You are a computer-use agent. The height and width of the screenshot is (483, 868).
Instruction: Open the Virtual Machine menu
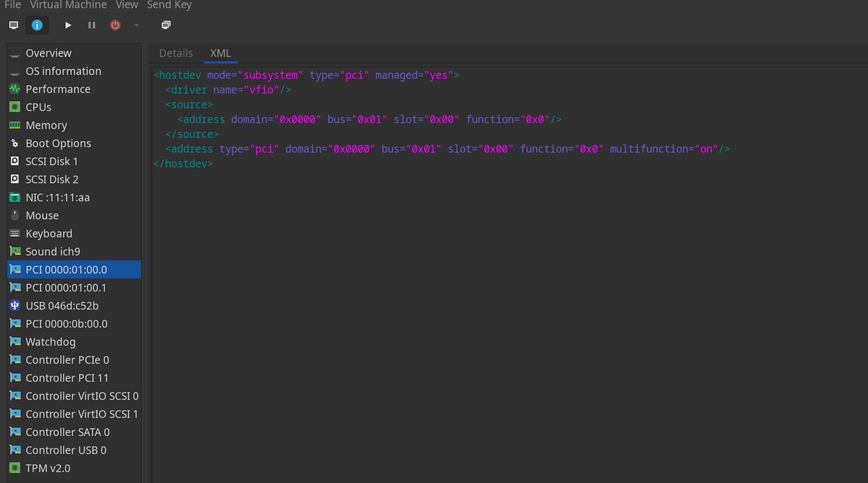[68, 5]
